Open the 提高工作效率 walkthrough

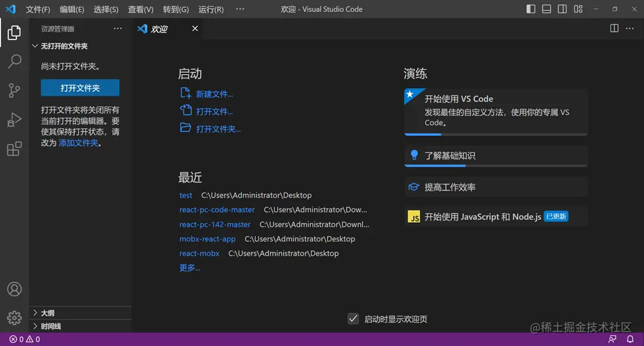[496, 187]
